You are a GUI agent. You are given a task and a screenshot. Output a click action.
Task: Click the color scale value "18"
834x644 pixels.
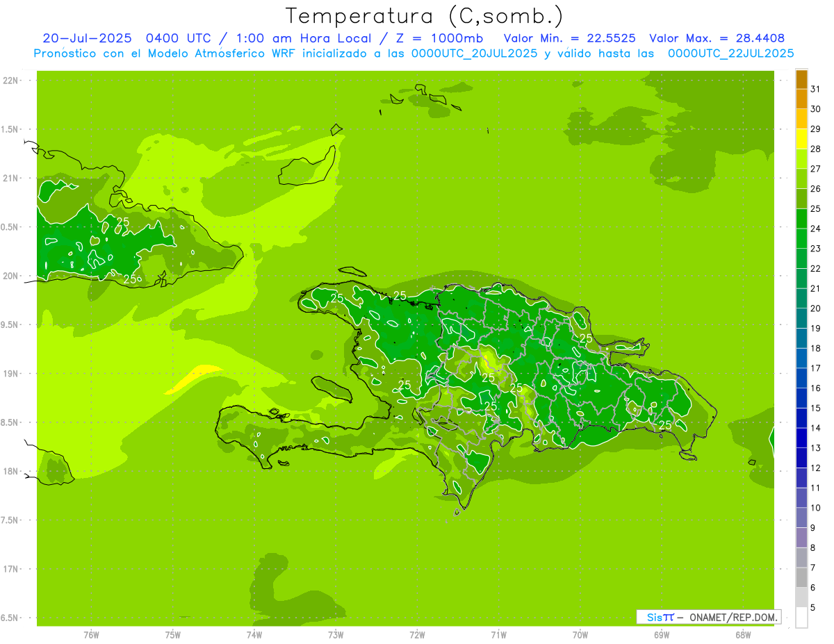point(815,348)
